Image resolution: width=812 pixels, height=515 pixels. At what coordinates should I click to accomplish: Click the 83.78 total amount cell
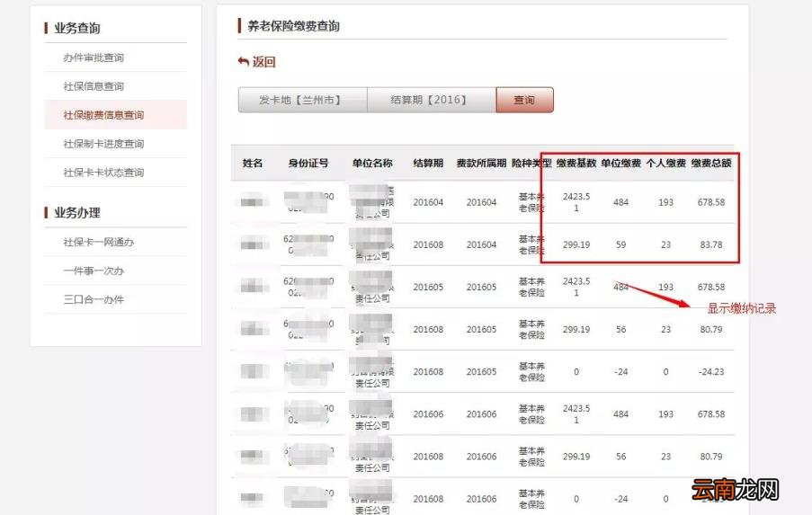pyautogui.click(x=711, y=244)
